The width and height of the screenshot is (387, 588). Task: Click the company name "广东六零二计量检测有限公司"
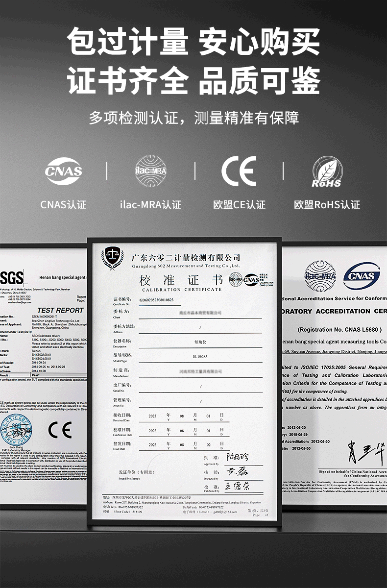pyautogui.click(x=186, y=257)
